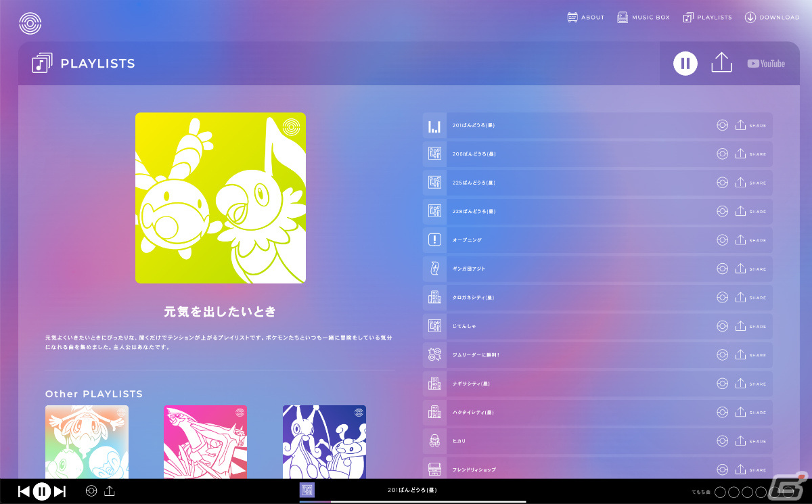Screen dimensions: 812x504
Task: Add 206ばんどうろ(昼) with its Poké Ball icon
Action: coord(722,154)
